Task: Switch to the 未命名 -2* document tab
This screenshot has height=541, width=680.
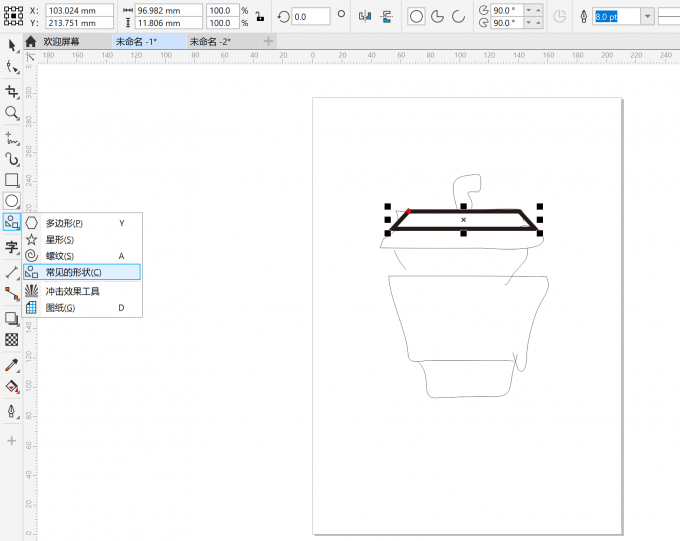Action: (210, 41)
